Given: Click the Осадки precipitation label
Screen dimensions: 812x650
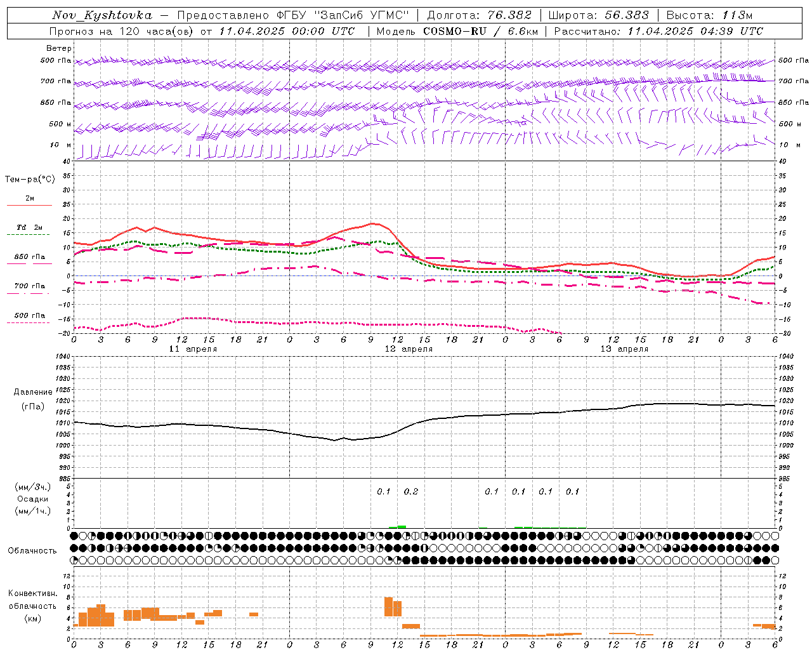Looking at the screenshot, I should pos(32,499).
